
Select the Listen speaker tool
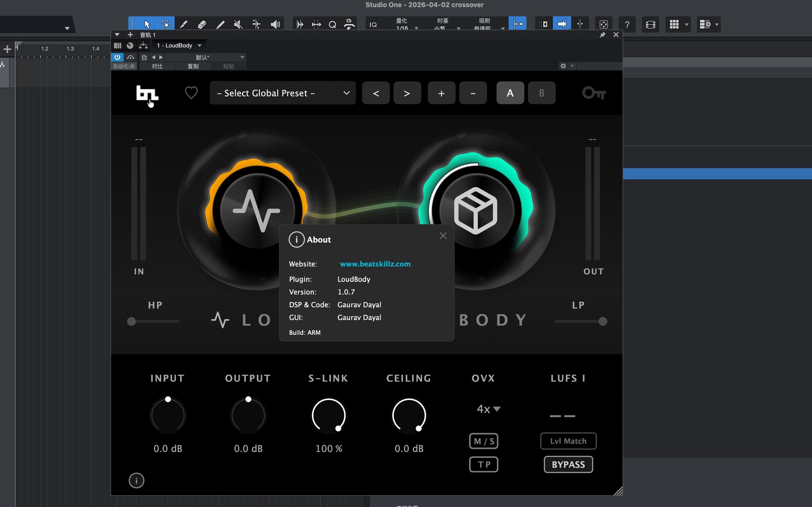point(275,25)
